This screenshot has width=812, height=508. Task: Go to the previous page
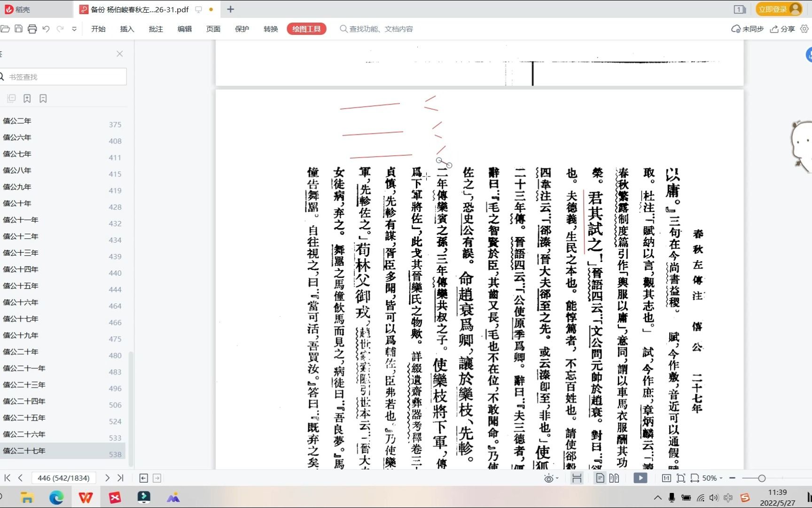pyautogui.click(x=20, y=478)
